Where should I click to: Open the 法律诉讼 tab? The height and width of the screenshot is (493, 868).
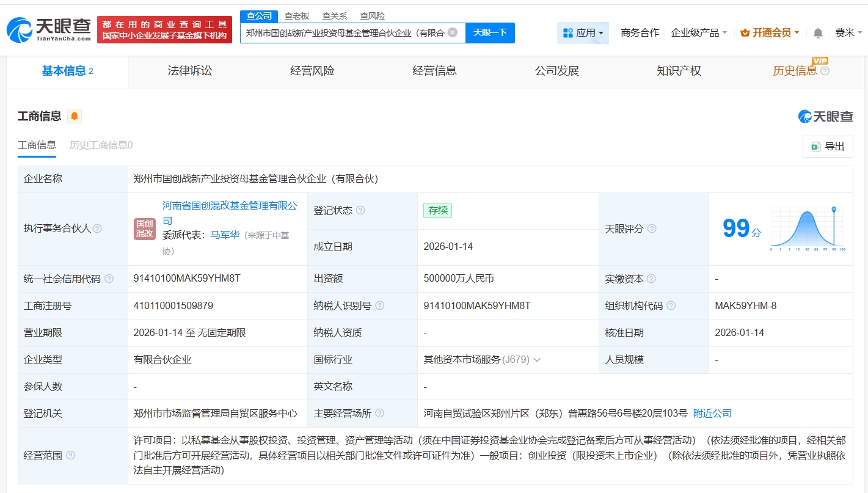click(189, 70)
